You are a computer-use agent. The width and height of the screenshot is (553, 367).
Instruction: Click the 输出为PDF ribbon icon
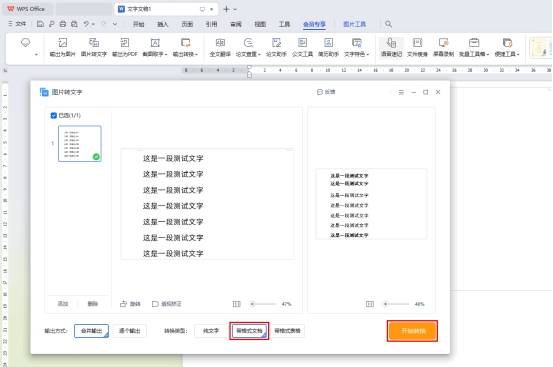124,43
